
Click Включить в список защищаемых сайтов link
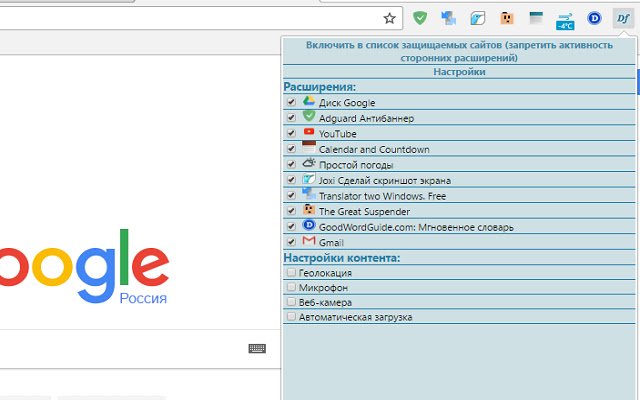click(x=459, y=51)
